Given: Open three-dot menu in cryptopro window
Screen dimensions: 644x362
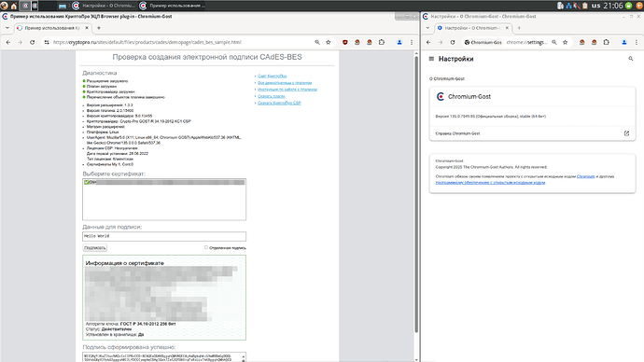Looking at the screenshot, I should pyautogui.click(x=412, y=42).
